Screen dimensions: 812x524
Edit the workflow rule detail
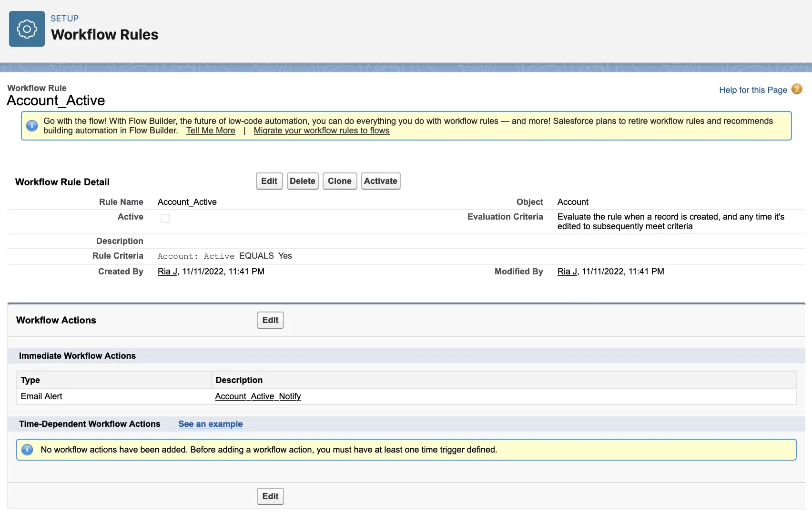pyautogui.click(x=269, y=181)
